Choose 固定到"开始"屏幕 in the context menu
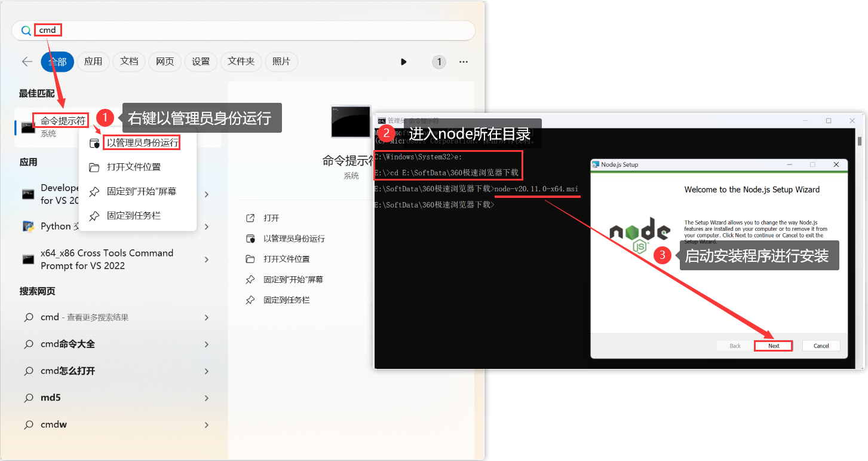Image resolution: width=868 pixels, height=461 pixels. pyautogui.click(x=137, y=191)
